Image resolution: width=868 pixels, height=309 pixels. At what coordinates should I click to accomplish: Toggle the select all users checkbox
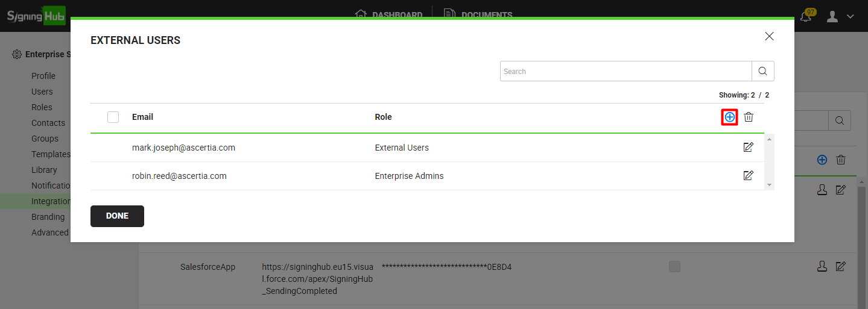[x=113, y=117]
